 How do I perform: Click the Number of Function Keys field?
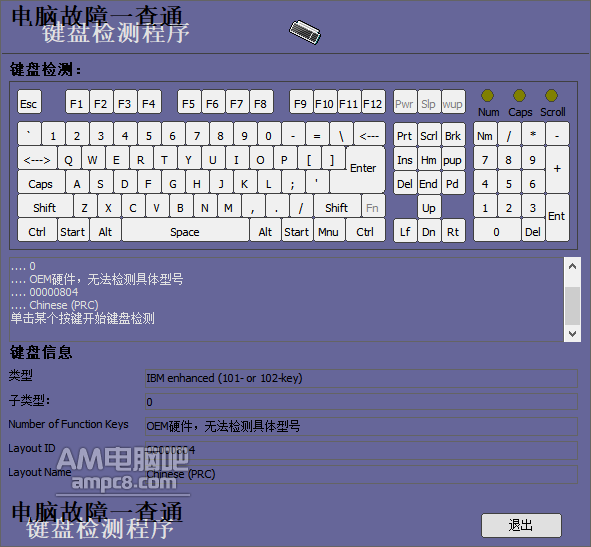(361, 426)
